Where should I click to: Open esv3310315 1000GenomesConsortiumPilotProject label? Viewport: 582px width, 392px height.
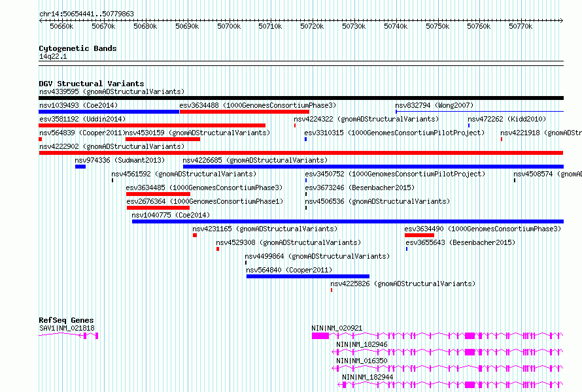tap(394, 133)
